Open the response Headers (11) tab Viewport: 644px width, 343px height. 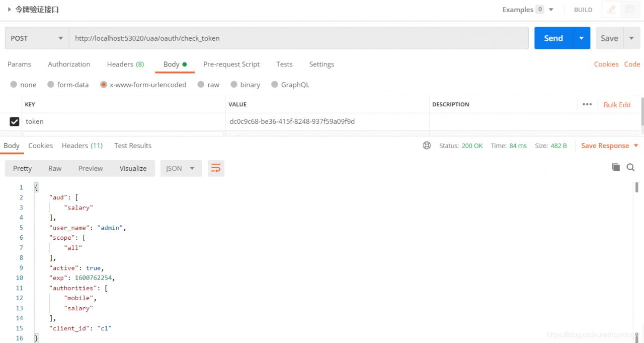[82, 146]
